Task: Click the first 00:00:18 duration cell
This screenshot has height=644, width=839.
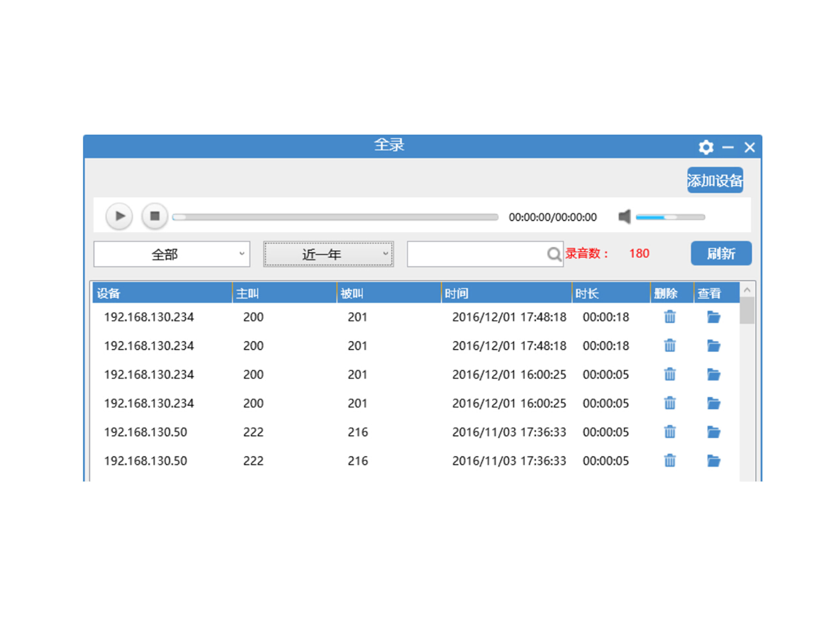Action: point(606,317)
